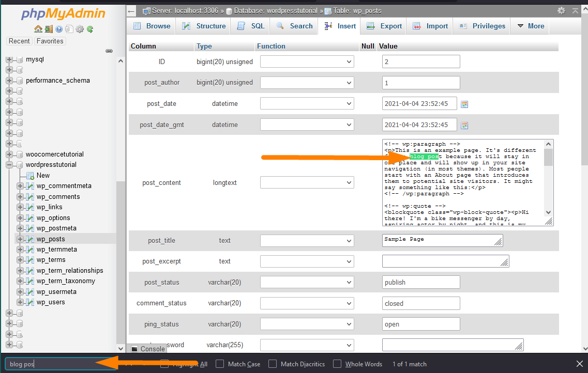Click the find bar search field
The height and width of the screenshot is (373, 588).
60,364
